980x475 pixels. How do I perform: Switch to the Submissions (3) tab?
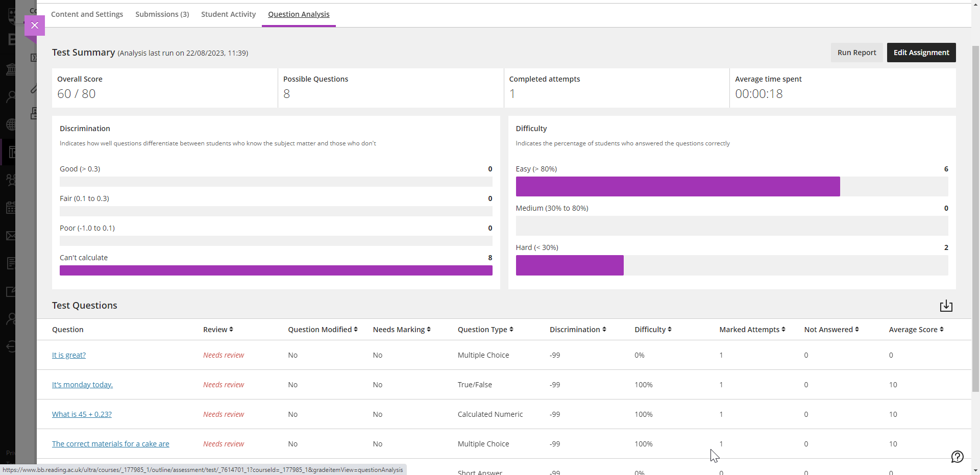click(162, 14)
